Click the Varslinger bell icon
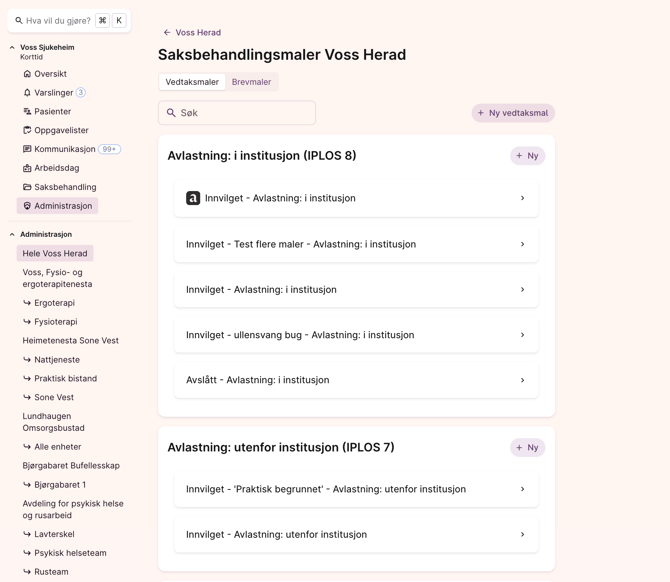670x582 pixels. 27,93
